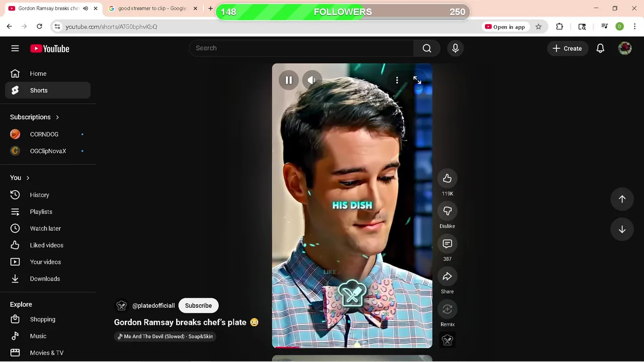This screenshot has height=362, width=644.
Task: Open the Watch later list
Action: (x=48, y=228)
